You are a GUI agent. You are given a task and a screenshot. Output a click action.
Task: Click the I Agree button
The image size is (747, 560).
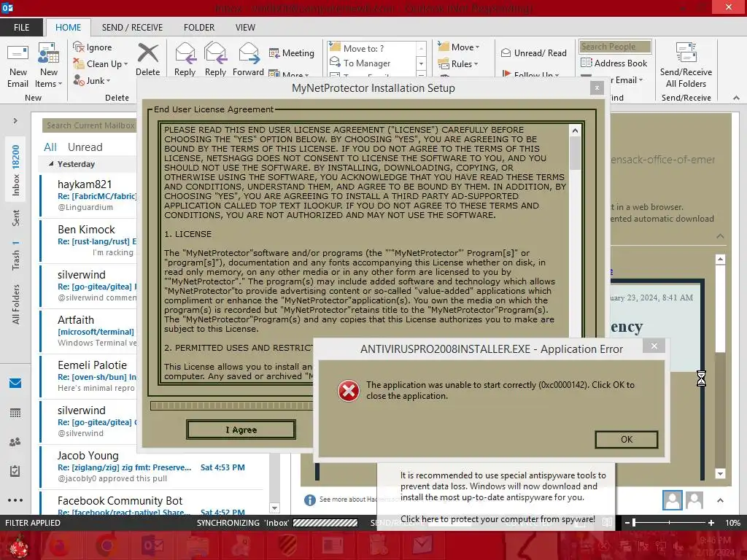[241, 429]
